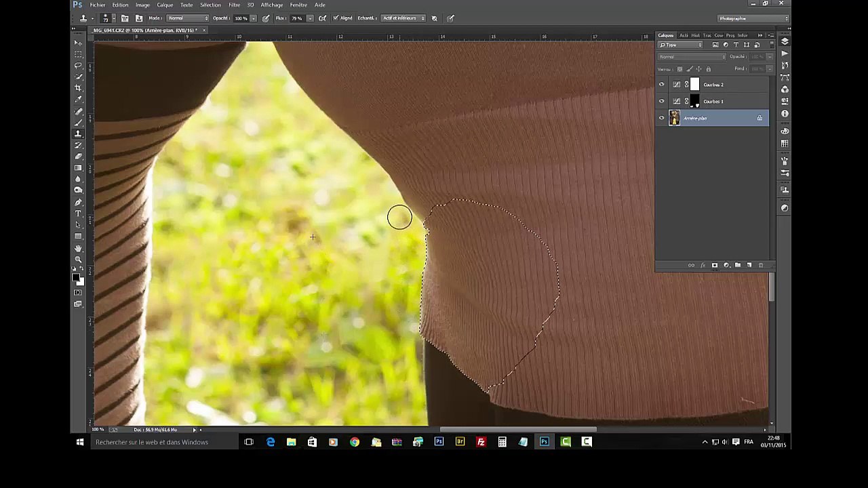868x488 pixels.
Task: Select the Zoom magnifier tool
Action: [x=78, y=260]
